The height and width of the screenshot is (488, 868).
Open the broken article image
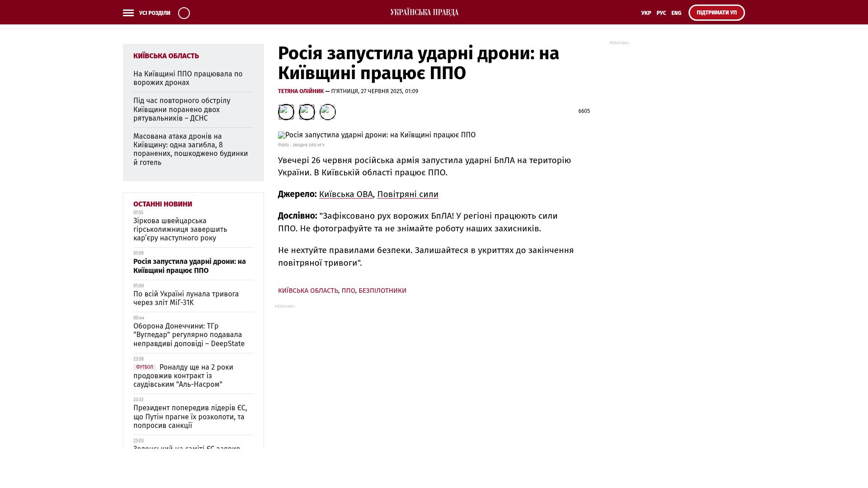pos(377,135)
